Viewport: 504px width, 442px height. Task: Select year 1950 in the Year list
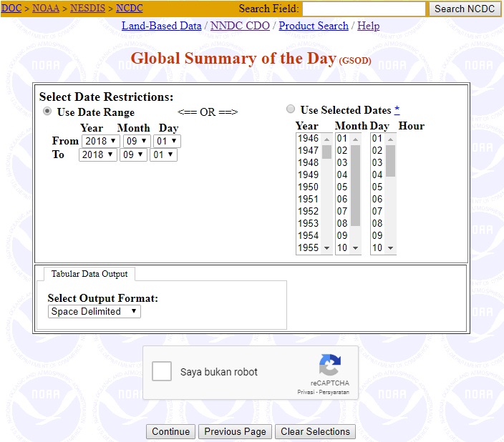309,187
